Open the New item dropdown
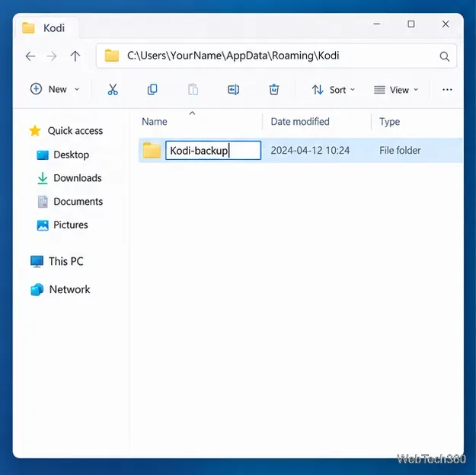 55,89
